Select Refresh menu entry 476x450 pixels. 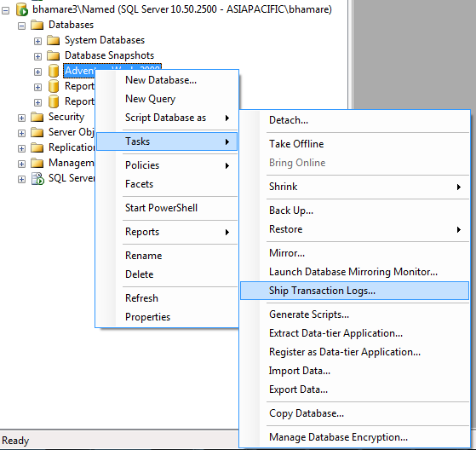(167, 298)
